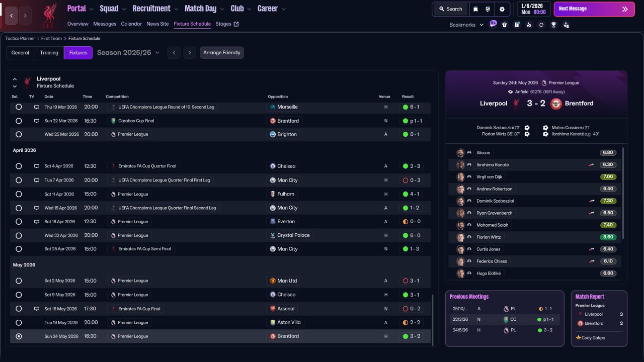Image resolution: width=644 pixels, height=362 pixels.
Task: Click Alisson's player portrait
Action: 460,153
